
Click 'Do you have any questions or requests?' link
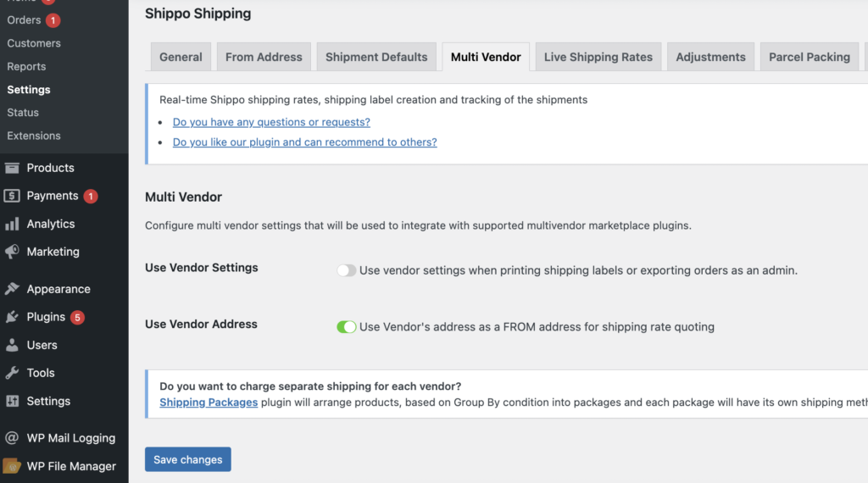tap(271, 122)
